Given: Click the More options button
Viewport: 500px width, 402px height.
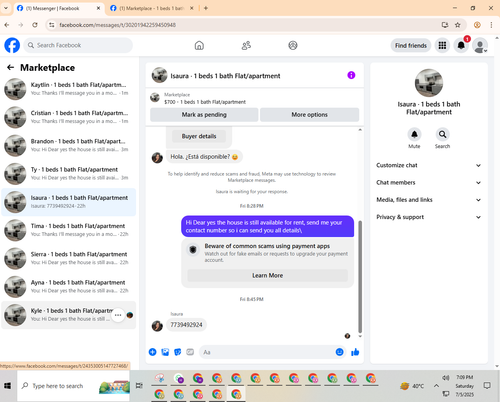Looking at the screenshot, I should 310,115.
